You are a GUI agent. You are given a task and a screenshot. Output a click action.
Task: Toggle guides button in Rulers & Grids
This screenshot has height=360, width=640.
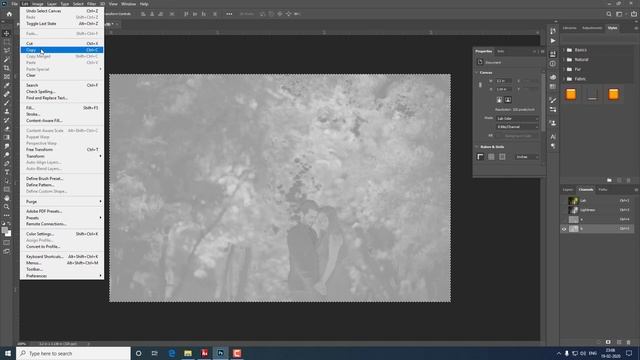pos(502,157)
